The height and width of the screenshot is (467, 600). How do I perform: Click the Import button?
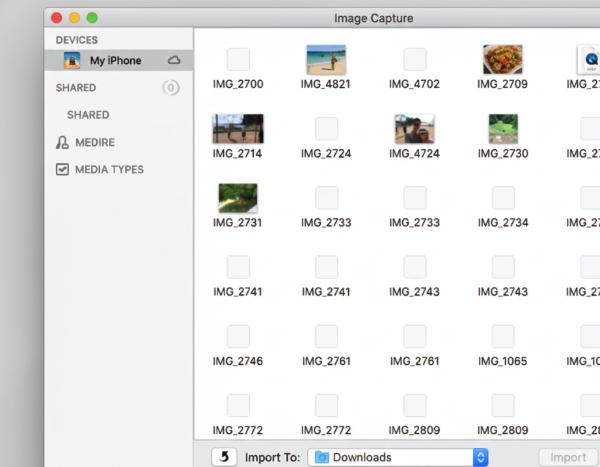568,457
